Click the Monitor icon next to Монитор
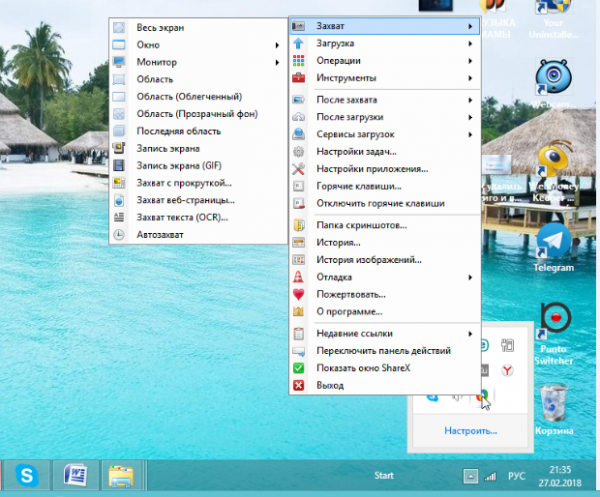This screenshot has height=497, width=600. (119, 62)
